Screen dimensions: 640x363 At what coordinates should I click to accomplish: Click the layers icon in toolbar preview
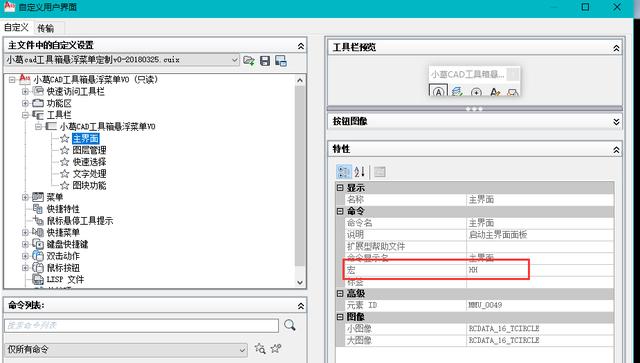coord(457,92)
